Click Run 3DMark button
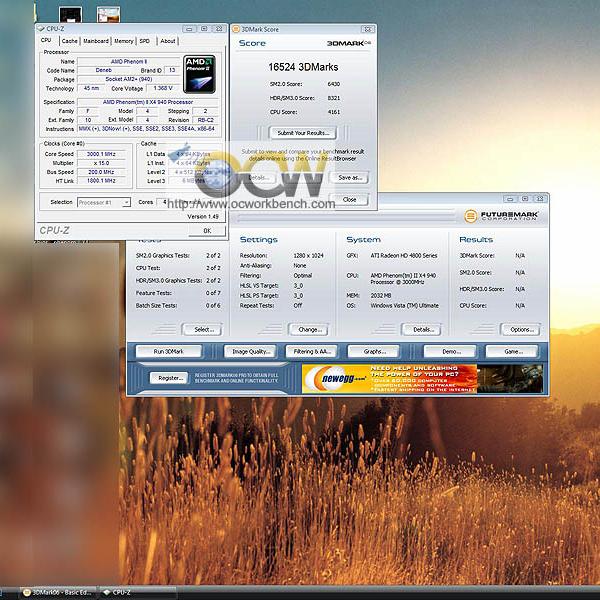This screenshot has width=600, height=600. tap(168, 351)
